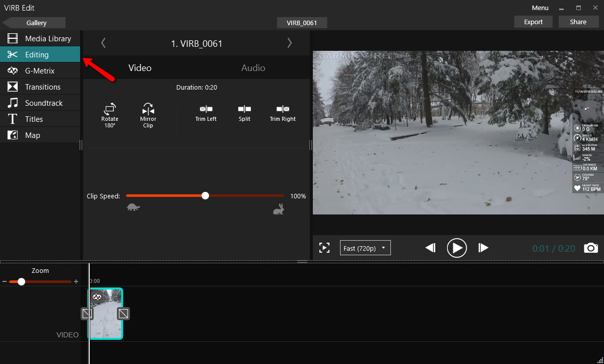Go to next clip with right chevron
The width and height of the screenshot is (604, 364).
(x=290, y=43)
